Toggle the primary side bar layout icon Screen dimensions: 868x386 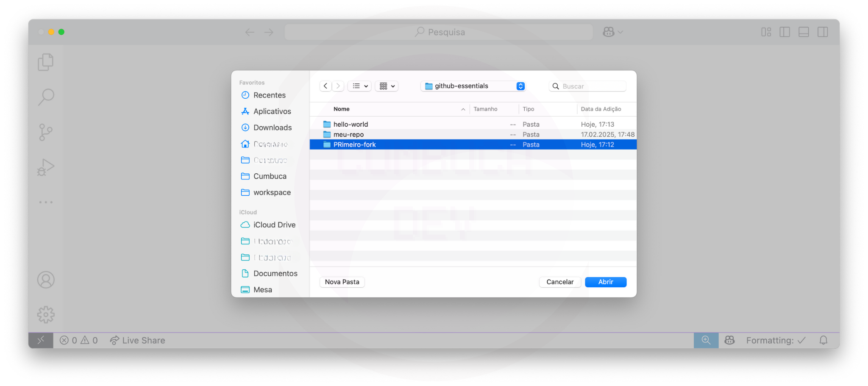coord(785,32)
